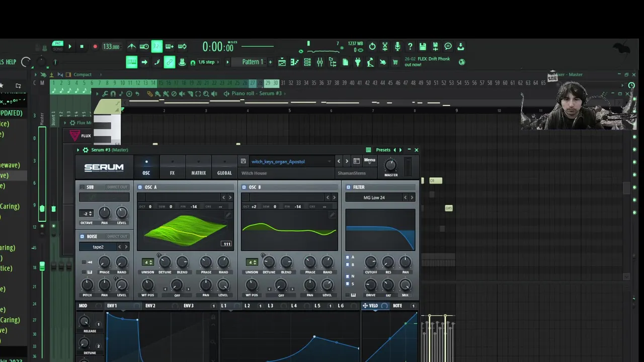
Task: Toggle filter routing checkbox A
Action: click(x=347, y=257)
